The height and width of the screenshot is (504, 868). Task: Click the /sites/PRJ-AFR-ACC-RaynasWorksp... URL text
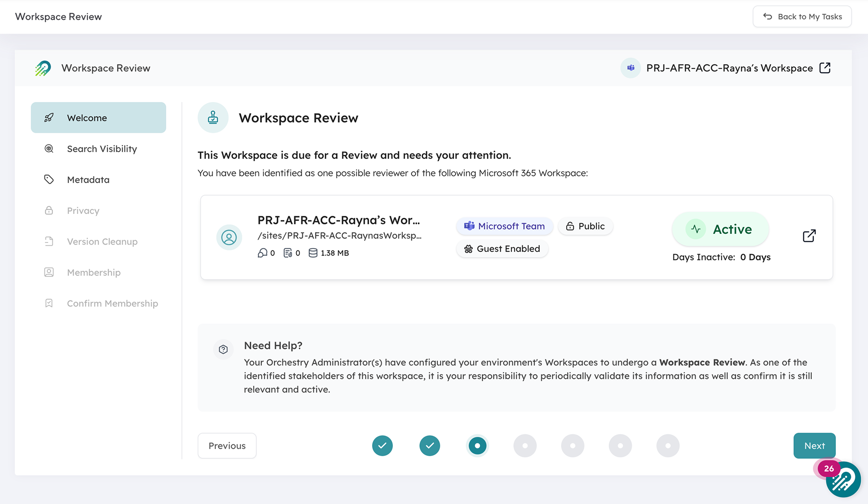point(340,236)
